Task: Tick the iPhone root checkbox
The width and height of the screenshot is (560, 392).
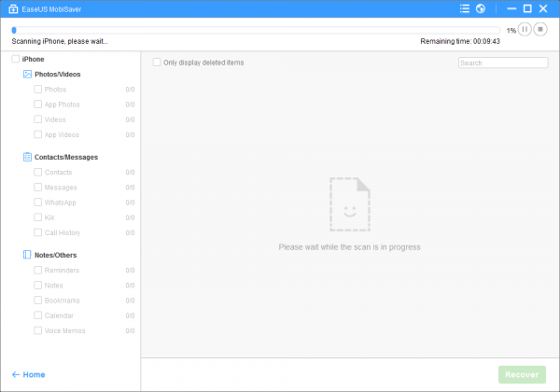Action: click(15, 59)
